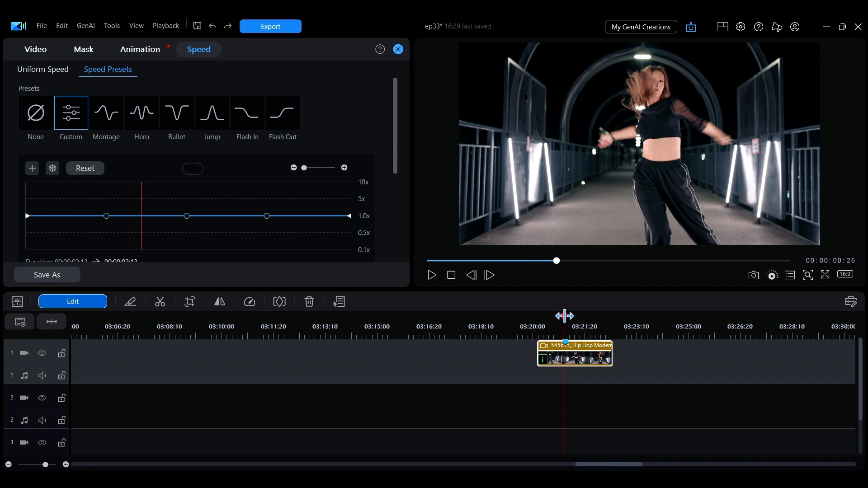Click the timeline zoom slider handle
Screen dimensions: 868x488
click(x=45, y=465)
